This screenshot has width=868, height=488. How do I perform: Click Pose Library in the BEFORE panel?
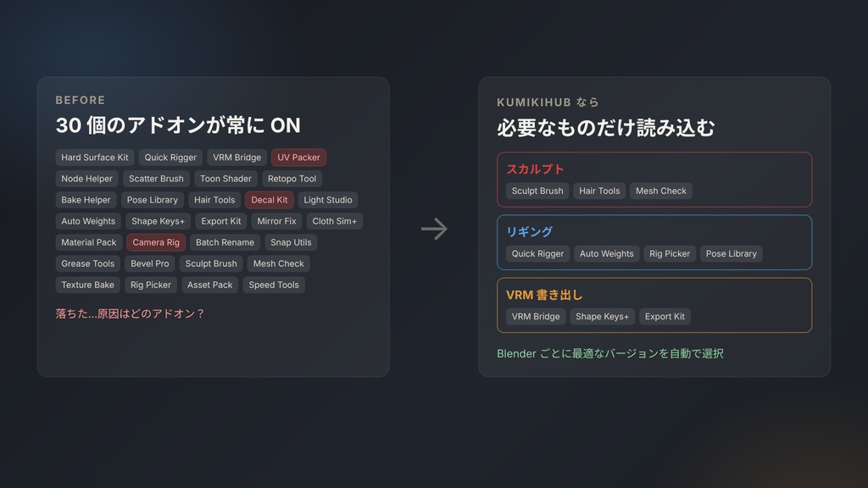pos(153,200)
